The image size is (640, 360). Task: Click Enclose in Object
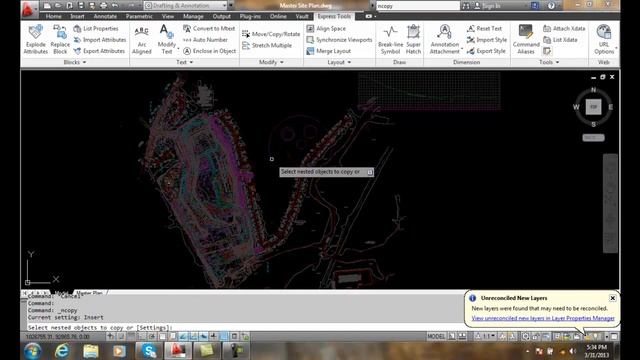pos(210,51)
